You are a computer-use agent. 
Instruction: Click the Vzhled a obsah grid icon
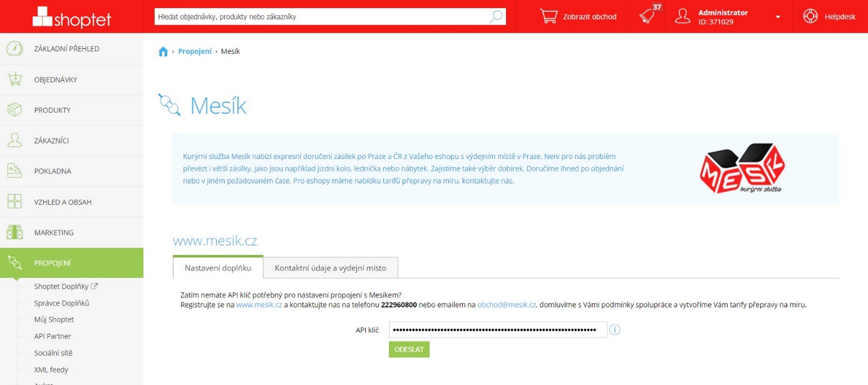[x=14, y=202]
